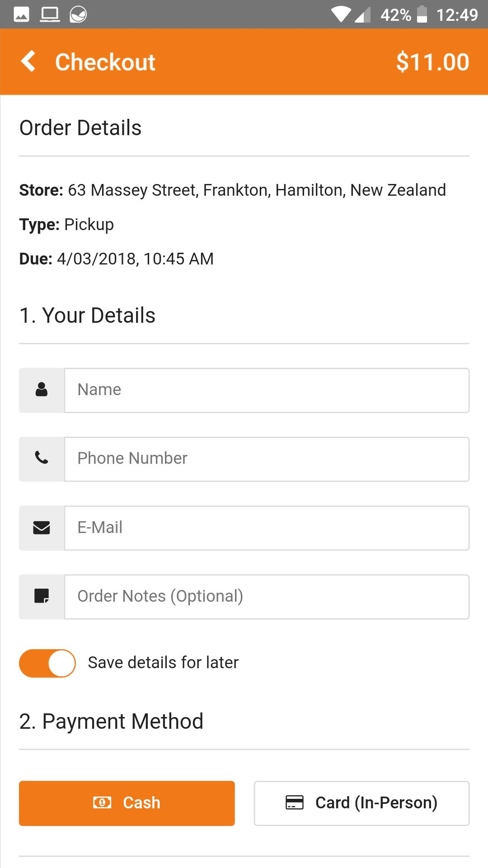Tap the back arrow beside Checkout
The height and width of the screenshot is (868, 488).
28,61
